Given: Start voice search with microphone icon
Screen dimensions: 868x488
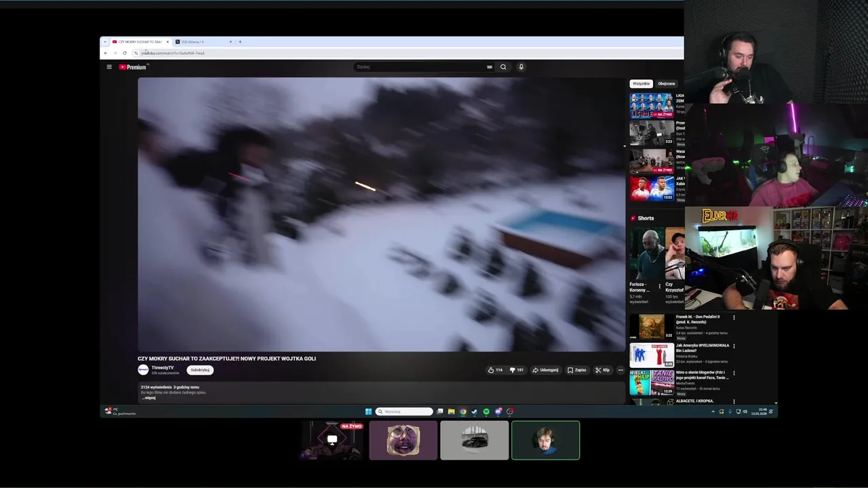Looking at the screenshot, I should 521,67.
